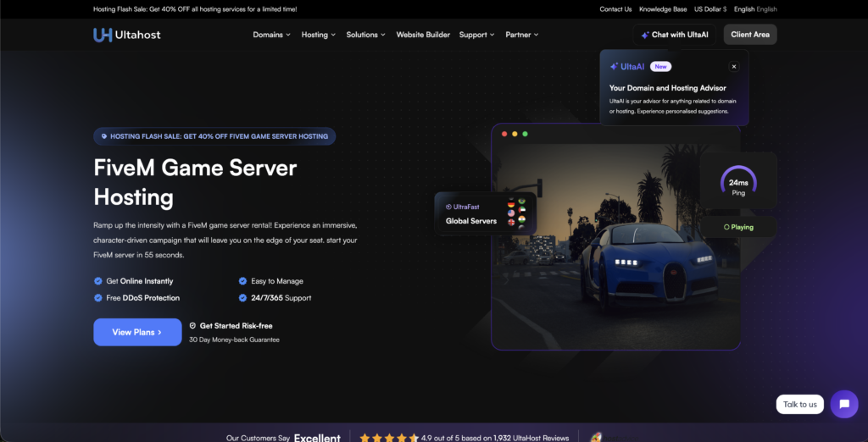This screenshot has width=868, height=442.
Task: Select 'Your Domain and Hosting Advisor' heading
Action: pyautogui.click(x=668, y=87)
